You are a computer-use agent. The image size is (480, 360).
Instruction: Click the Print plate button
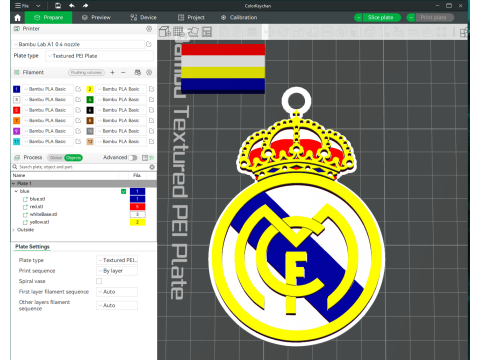[x=434, y=18]
